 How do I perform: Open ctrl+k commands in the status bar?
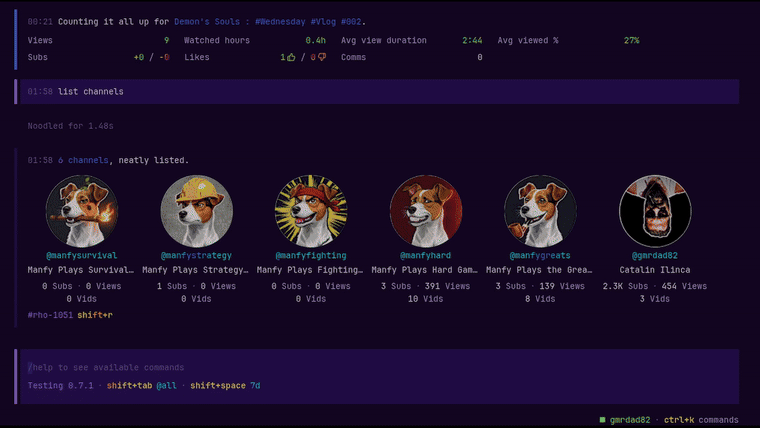point(701,420)
